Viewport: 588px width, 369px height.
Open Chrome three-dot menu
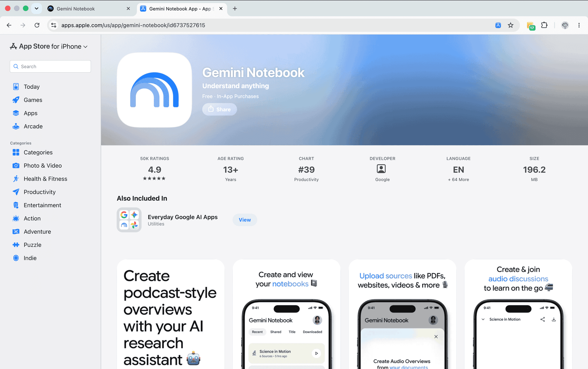coord(579,25)
